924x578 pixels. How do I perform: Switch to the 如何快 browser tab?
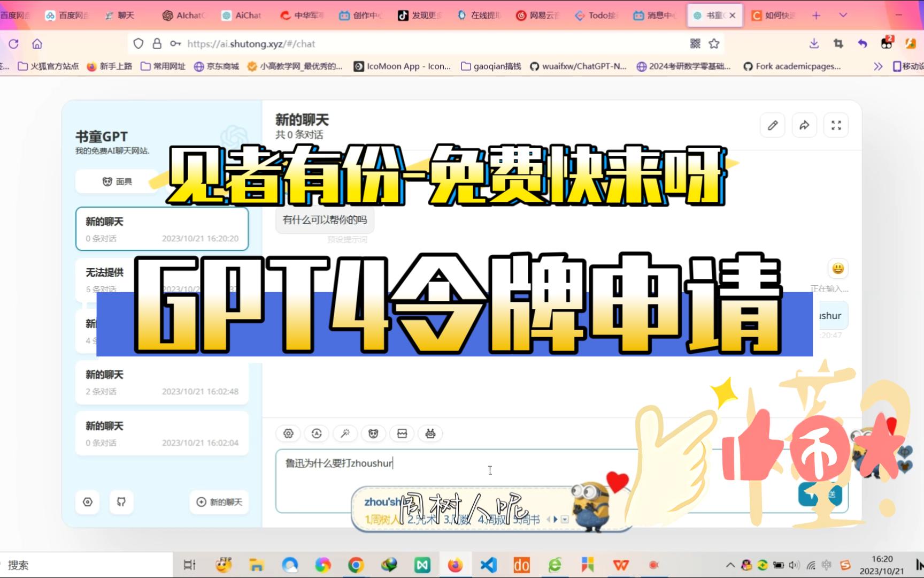(774, 16)
